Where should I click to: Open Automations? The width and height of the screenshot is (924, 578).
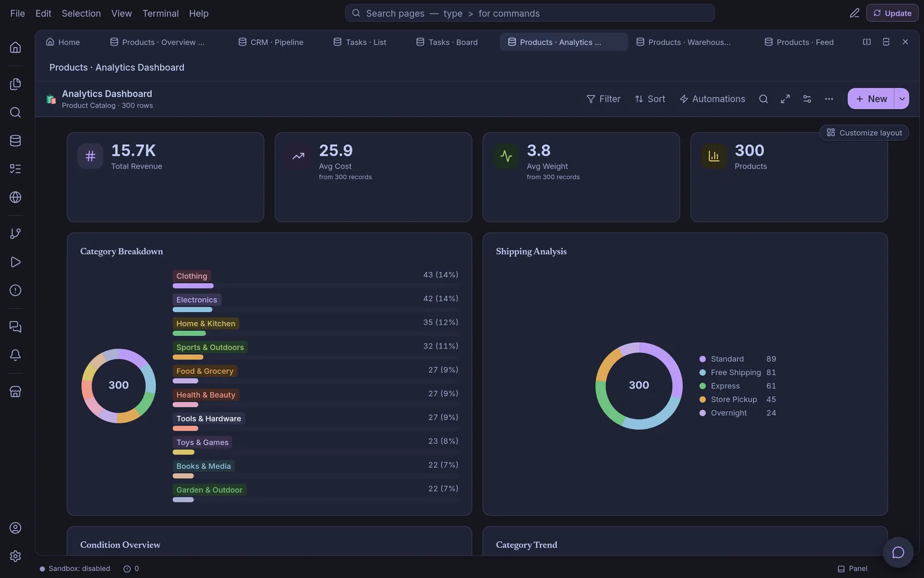coord(712,99)
